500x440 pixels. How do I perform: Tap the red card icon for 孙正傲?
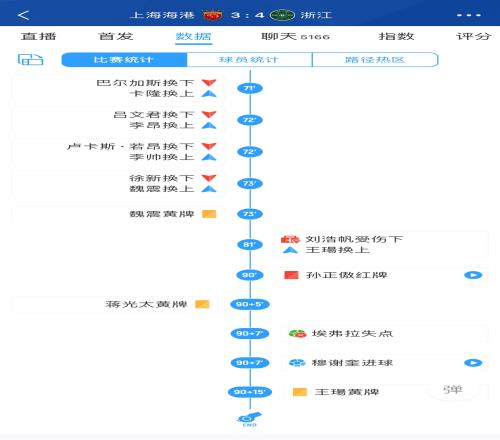[291, 275]
